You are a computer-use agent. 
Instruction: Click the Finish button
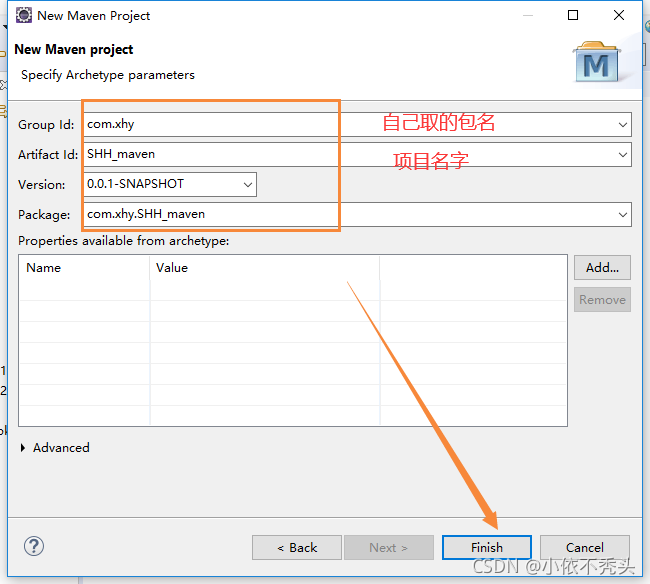[x=487, y=548]
